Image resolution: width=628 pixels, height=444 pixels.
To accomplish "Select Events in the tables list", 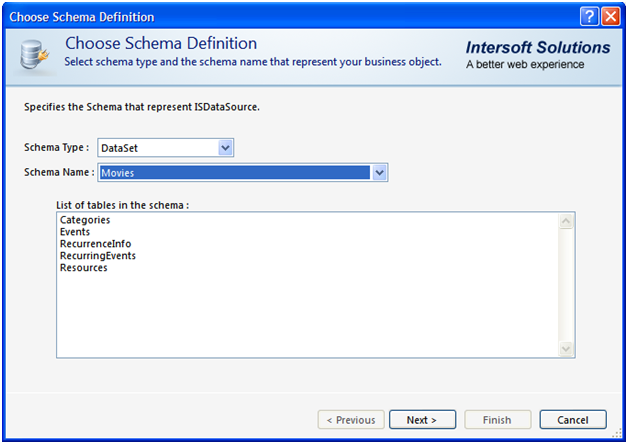I will [75, 232].
